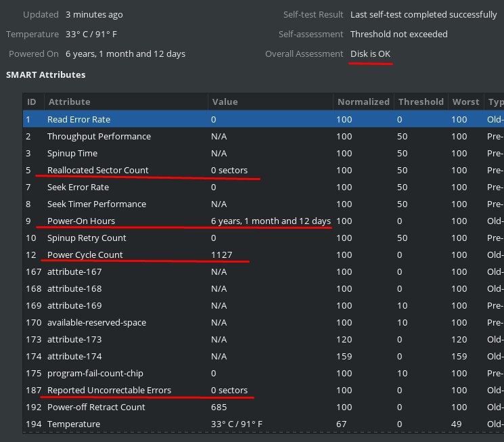Select the Power Cycle Count row
This screenshot has width=504, height=442.
click(x=263, y=255)
